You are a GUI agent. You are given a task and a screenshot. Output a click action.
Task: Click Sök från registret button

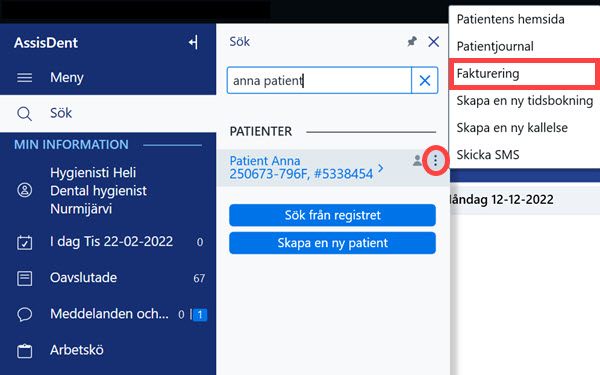pos(333,215)
